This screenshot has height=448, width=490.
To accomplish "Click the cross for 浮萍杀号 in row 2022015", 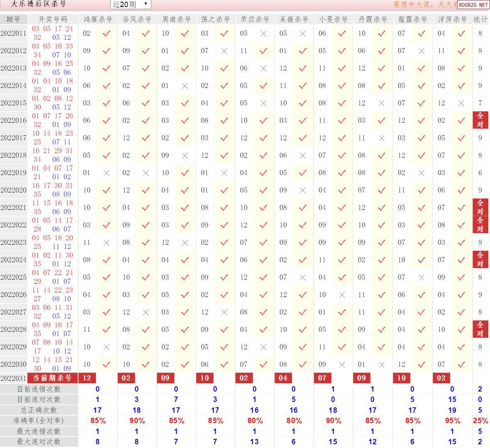I will (x=461, y=103).
